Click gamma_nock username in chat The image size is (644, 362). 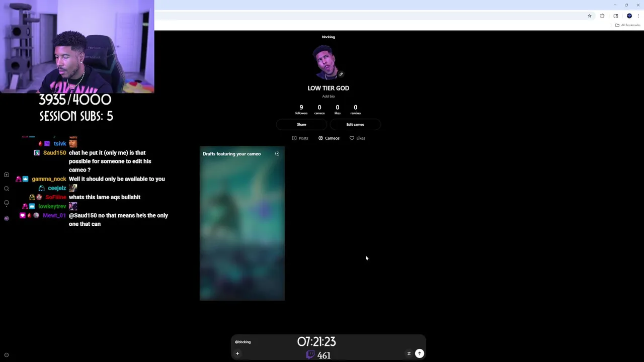(49, 179)
